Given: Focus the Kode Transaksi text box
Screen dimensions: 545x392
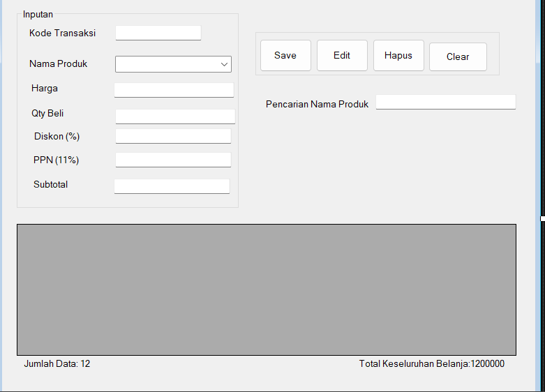Looking at the screenshot, I should pyautogui.click(x=158, y=33).
